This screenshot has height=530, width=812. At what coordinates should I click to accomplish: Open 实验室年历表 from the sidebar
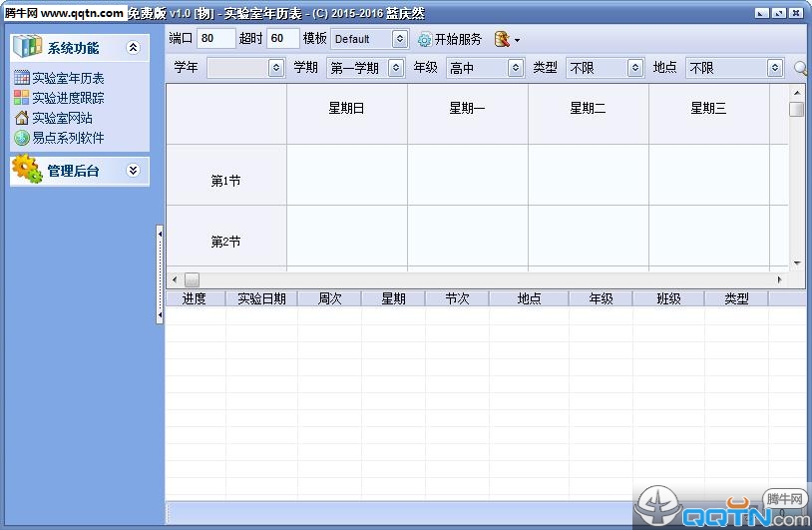68,78
